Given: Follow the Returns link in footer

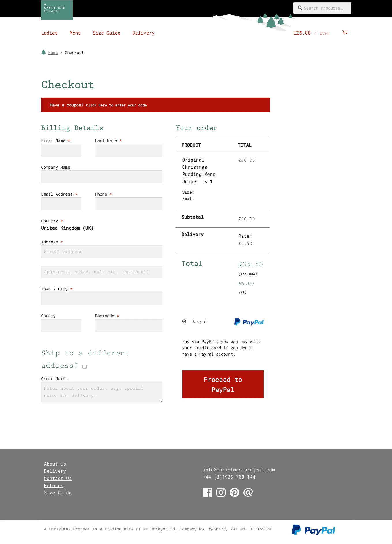Looking at the screenshot, I should (54, 486).
